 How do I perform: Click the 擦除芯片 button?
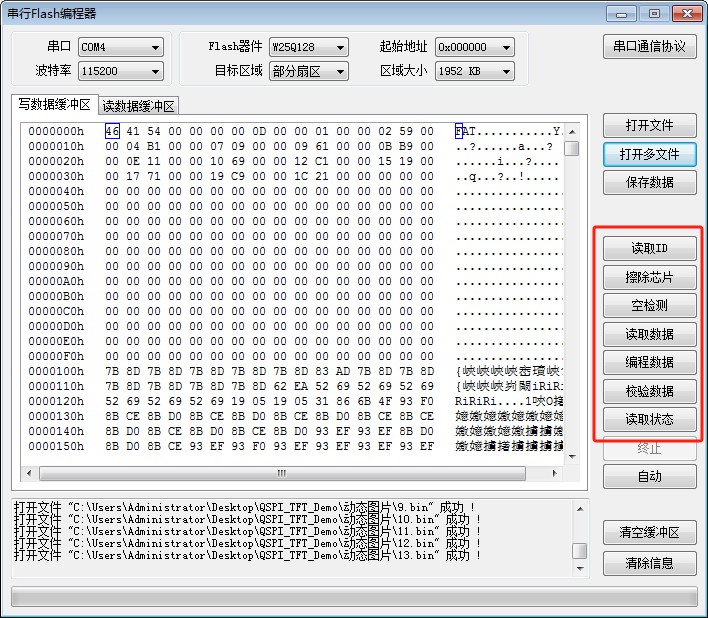point(649,277)
